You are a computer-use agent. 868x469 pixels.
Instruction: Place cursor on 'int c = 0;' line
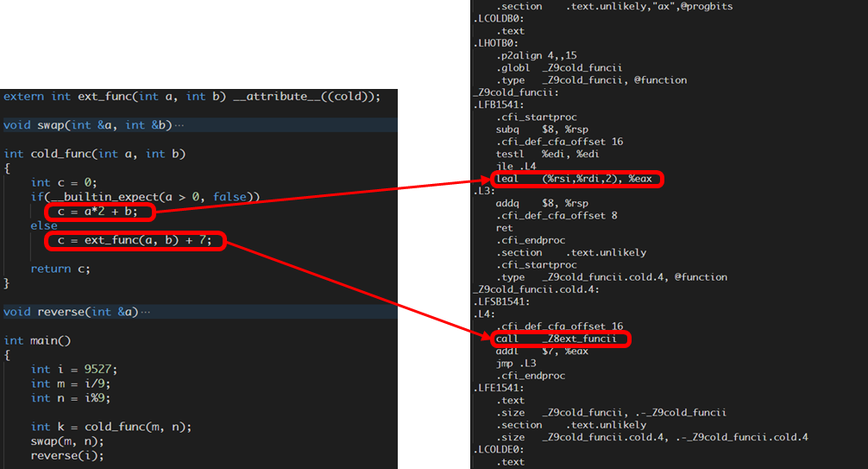point(64,182)
